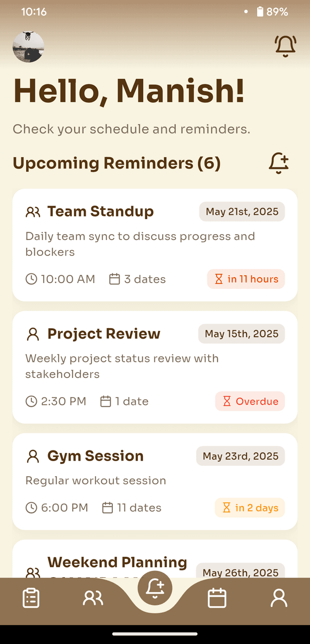
Task: Tap the central bell-plus button in bottom bar
Action: (155, 588)
